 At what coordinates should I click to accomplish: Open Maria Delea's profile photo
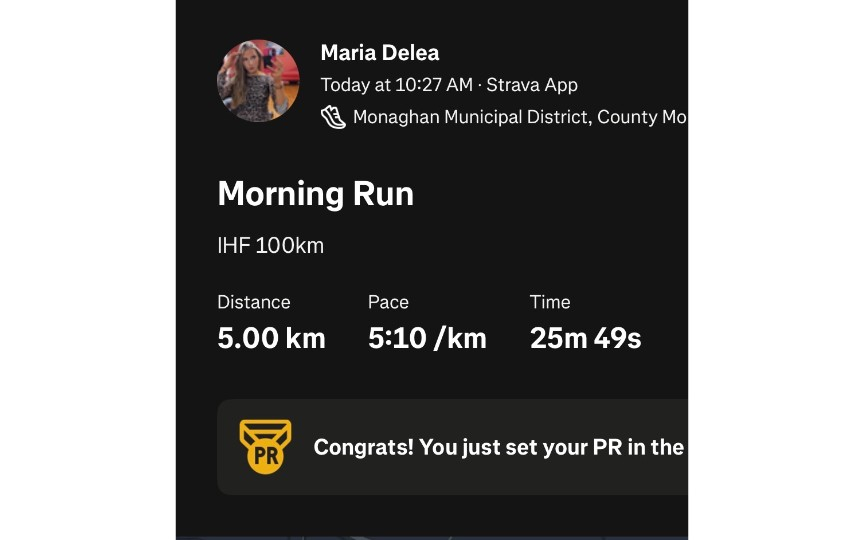pyautogui.click(x=258, y=81)
